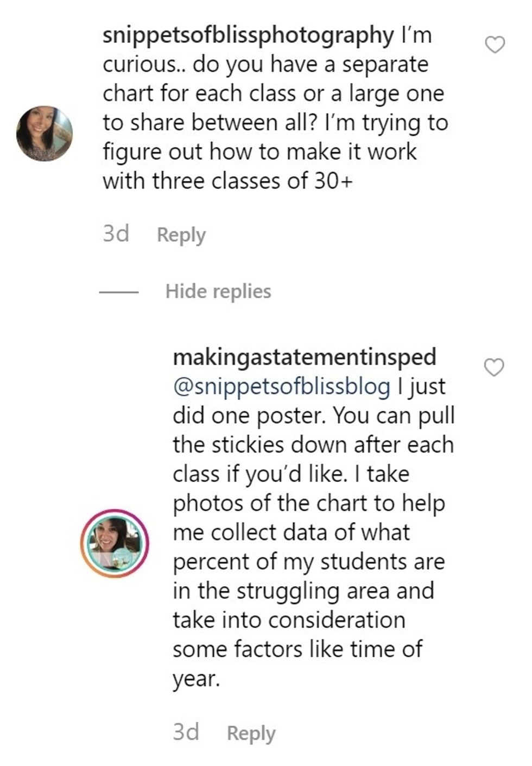Screen dimensions: 532x766
Task: View makingastatementinsped's story ring avatar
Action: coord(114,543)
